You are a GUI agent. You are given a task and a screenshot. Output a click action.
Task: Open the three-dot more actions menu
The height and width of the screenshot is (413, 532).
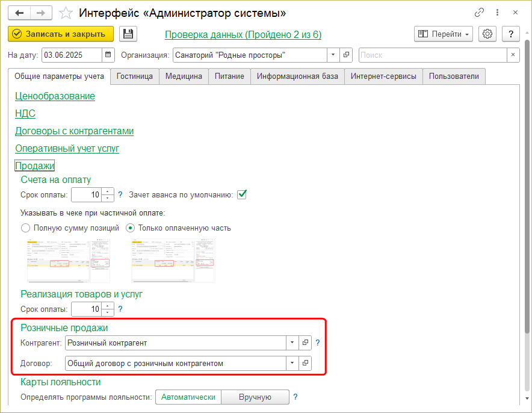tap(497, 13)
